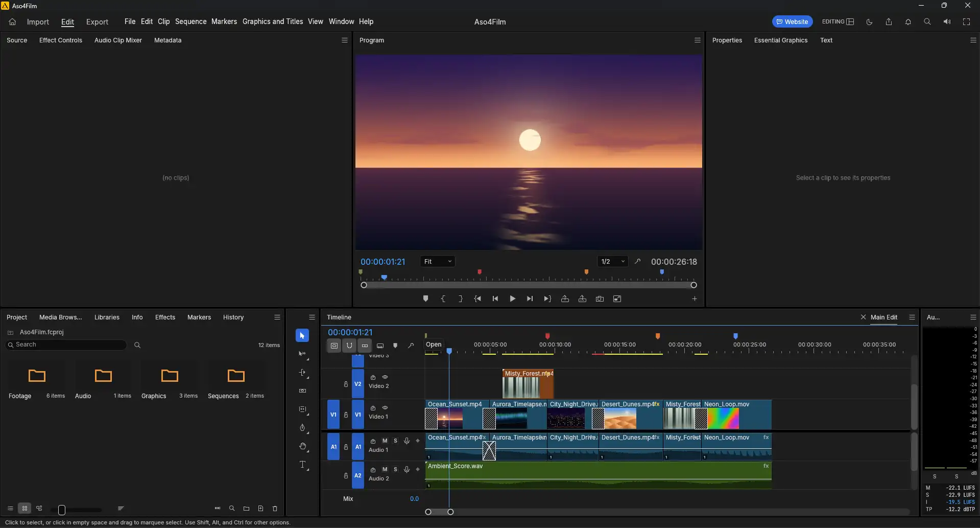This screenshot has height=528, width=980.
Task: Open the Effects tab in Project panel
Action: coord(165,317)
